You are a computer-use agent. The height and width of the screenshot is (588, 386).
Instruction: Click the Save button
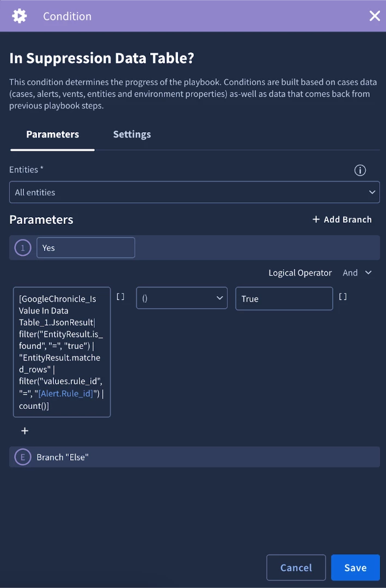click(x=356, y=567)
